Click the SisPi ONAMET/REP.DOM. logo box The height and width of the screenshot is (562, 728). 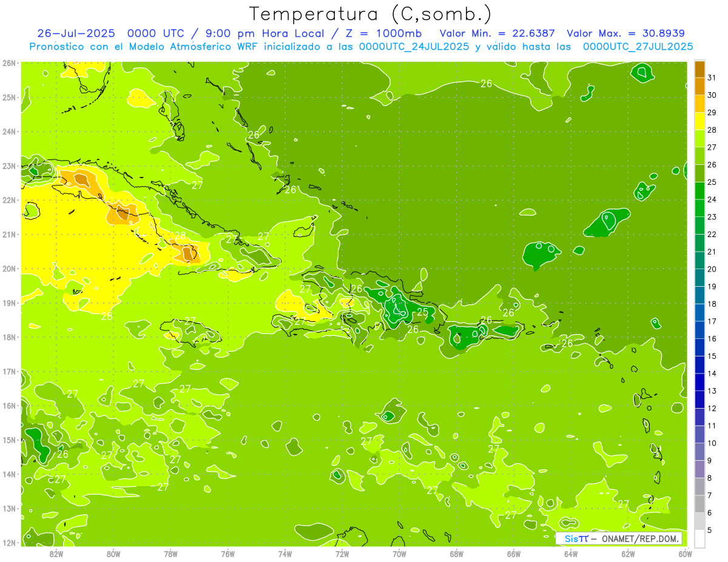[619, 538]
